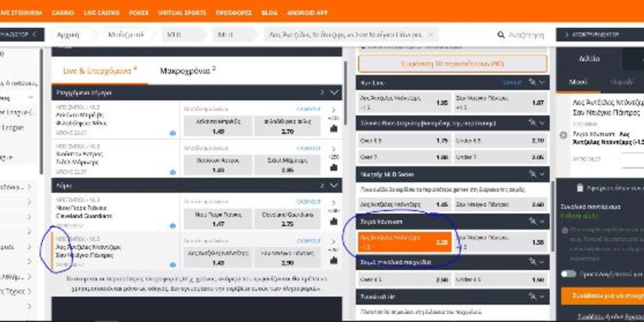This screenshot has width=644, height=322.
Task: Select Over 4.5 at 2.50
Action: click(404, 279)
